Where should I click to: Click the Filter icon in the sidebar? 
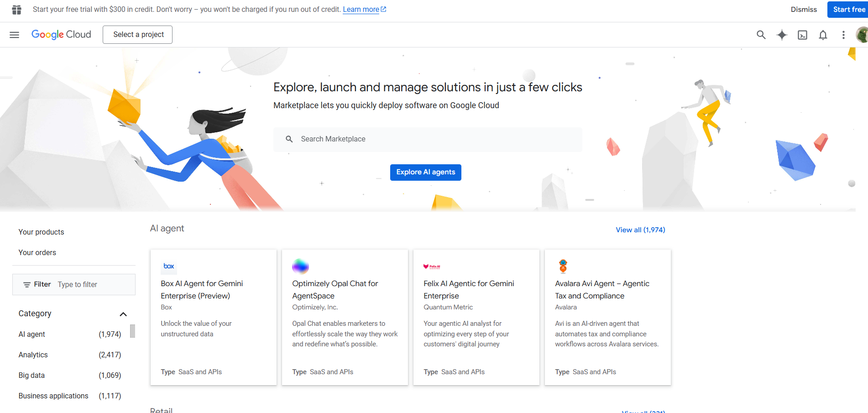[x=27, y=285]
